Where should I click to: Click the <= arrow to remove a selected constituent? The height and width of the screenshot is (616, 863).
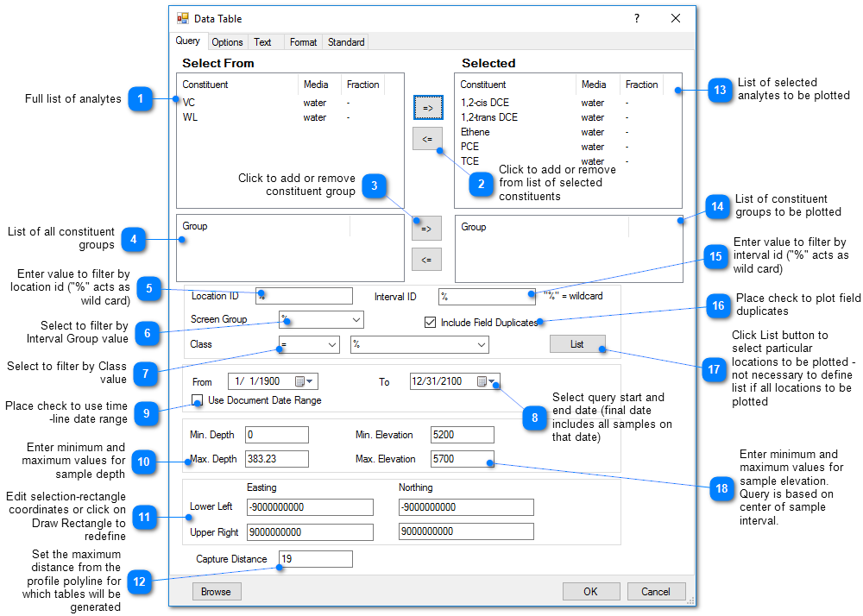click(x=427, y=138)
